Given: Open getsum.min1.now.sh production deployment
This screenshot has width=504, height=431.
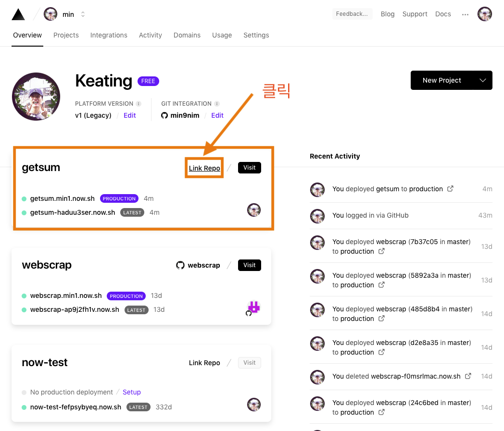Looking at the screenshot, I should [63, 198].
